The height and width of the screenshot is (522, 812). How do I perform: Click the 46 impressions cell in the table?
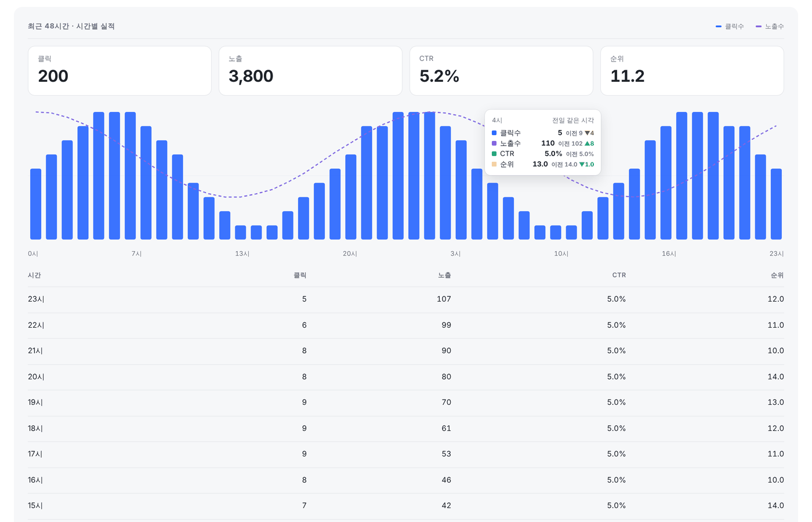coord(446,480)
